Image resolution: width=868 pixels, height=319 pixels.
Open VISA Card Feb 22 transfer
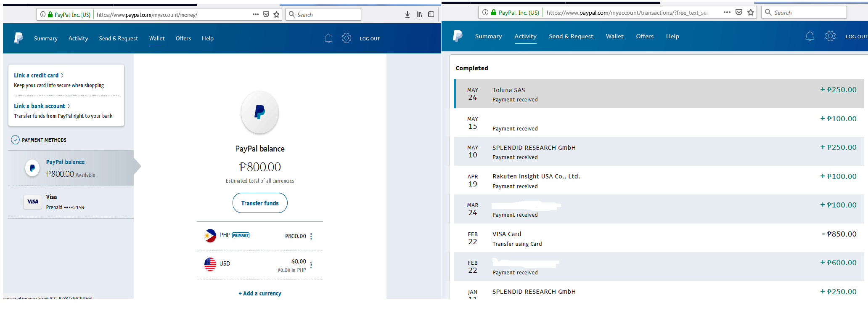pyautogui.click(x=659, y=238)
